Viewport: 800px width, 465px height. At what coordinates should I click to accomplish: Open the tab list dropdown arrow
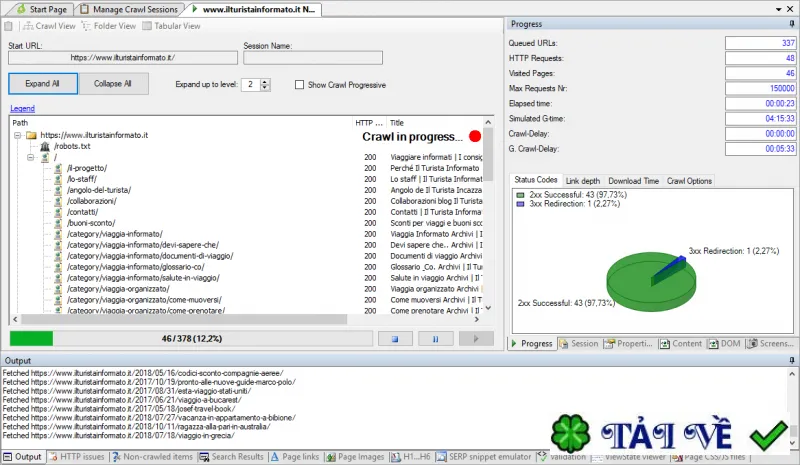(x=779, y=9)
